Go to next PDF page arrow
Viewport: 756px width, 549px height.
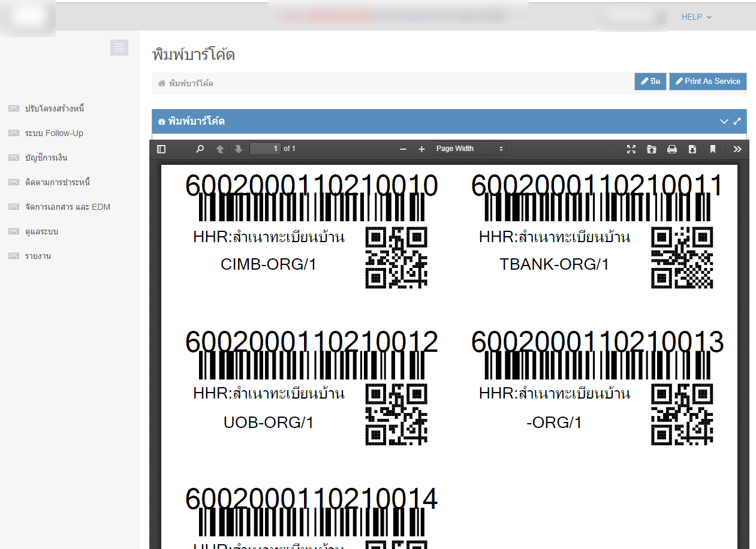238,149
